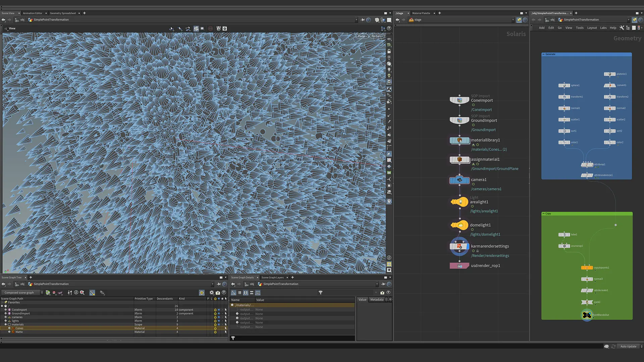Click the viewport help question mark icon
This screenshot has width=644, height=362.
389,28
